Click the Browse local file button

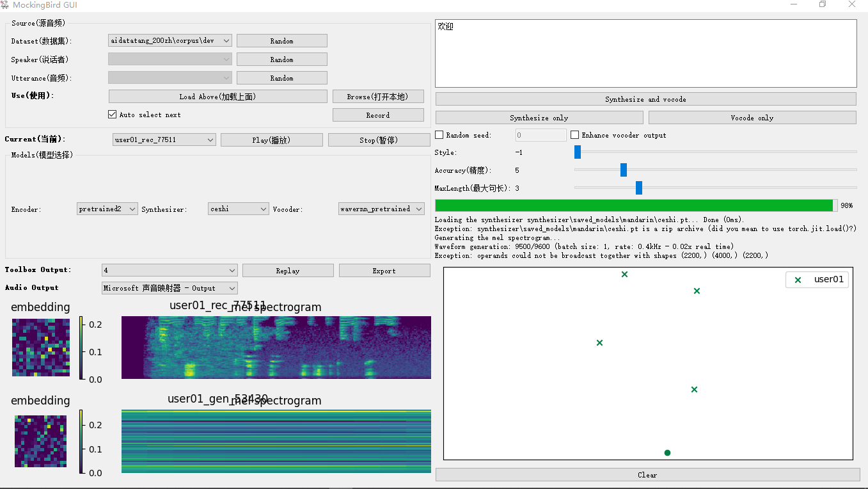pyautogui.click(x=378, y=97)
